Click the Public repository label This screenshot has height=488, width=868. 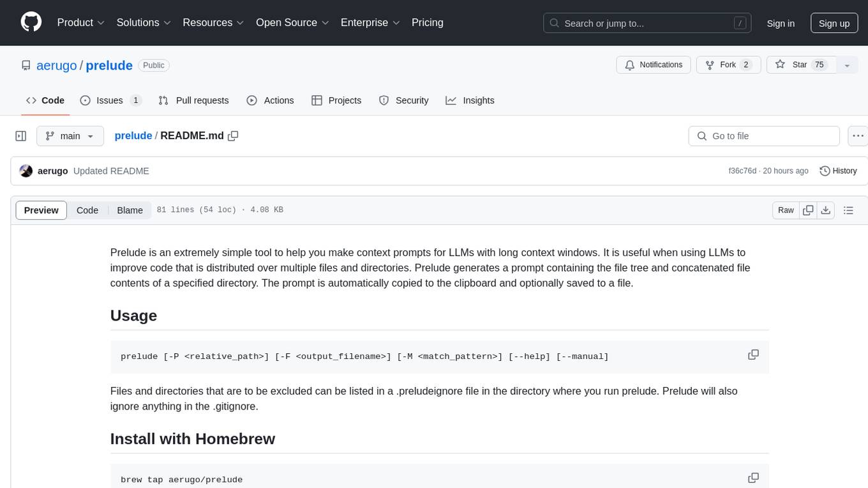(154, 65)
